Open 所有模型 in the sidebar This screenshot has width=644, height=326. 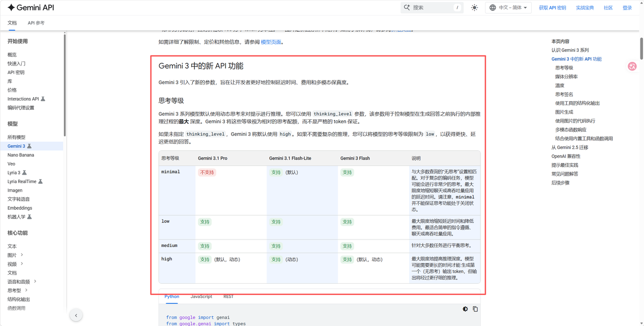point(17,137)
